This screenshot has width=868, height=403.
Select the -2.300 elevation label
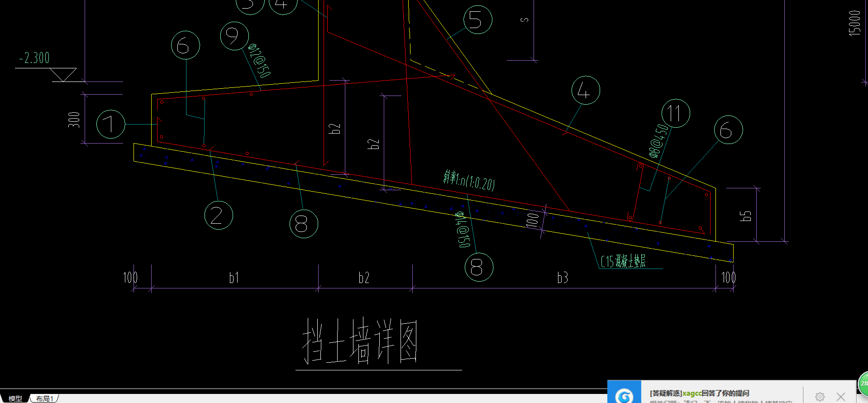(x=34, y=58)
